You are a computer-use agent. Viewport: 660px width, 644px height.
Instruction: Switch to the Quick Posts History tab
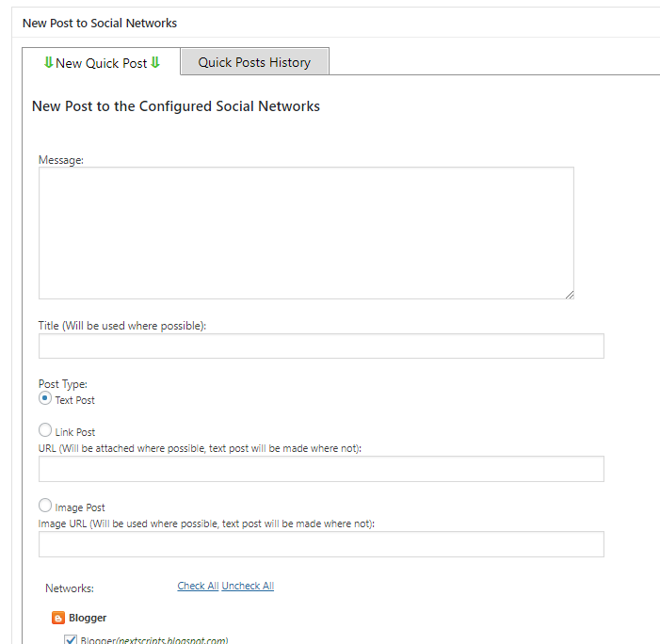254,62
